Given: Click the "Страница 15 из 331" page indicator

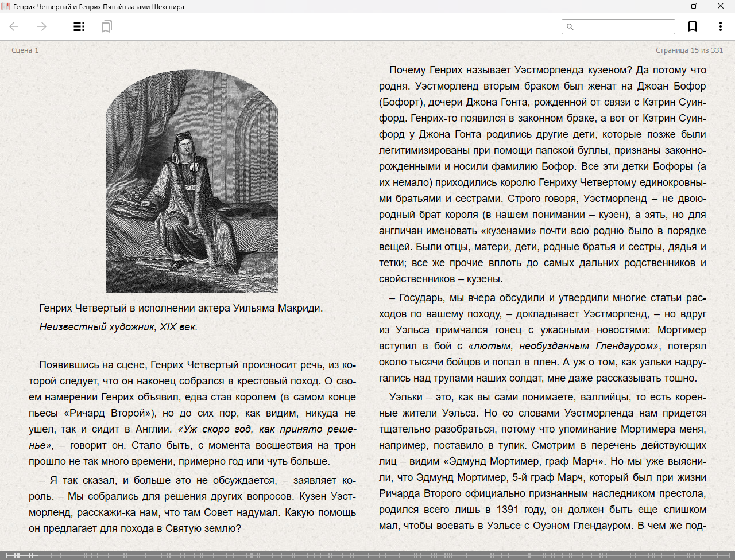Looking at the screenshot, I should tap(689, 50).
